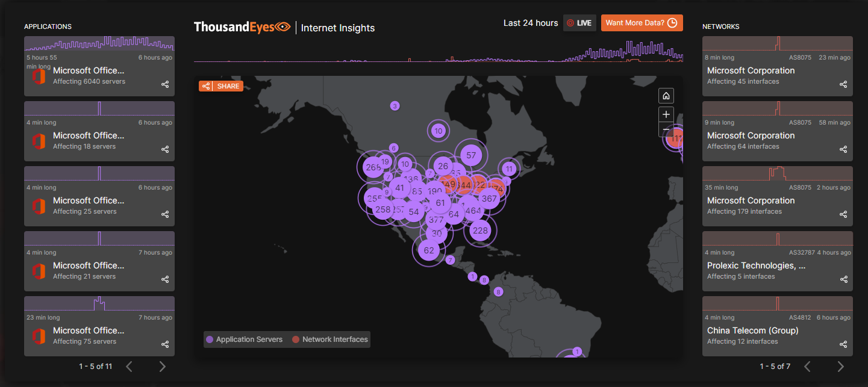Share the China Telecom (Group) outage card

pos(843,344)
